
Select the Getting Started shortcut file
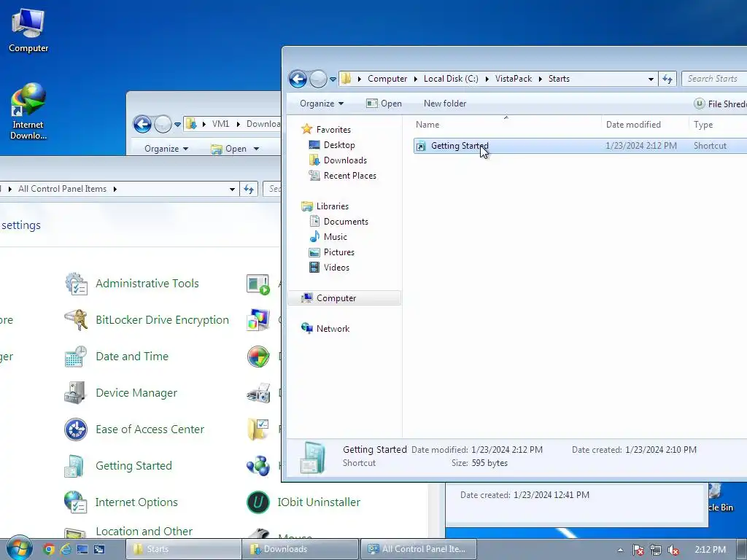(x=580, y=146)
